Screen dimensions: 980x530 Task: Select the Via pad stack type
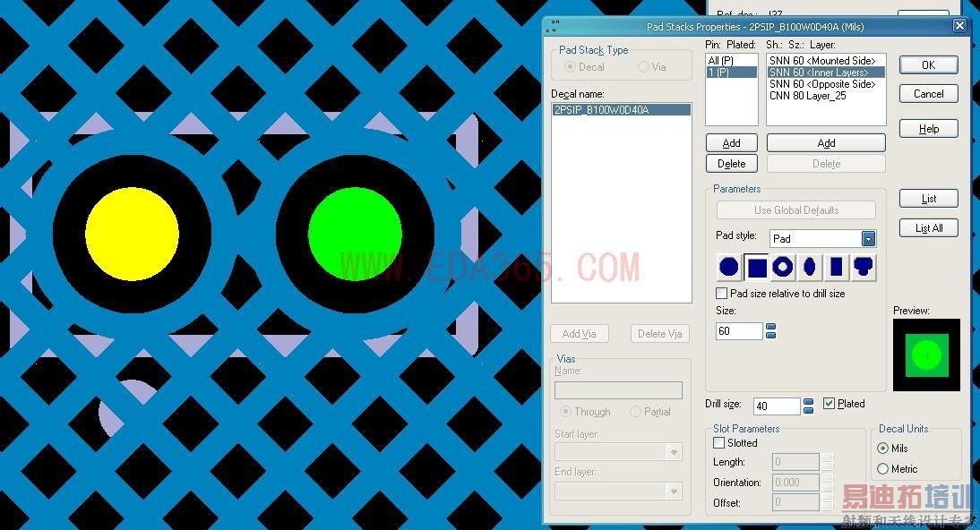643,67
